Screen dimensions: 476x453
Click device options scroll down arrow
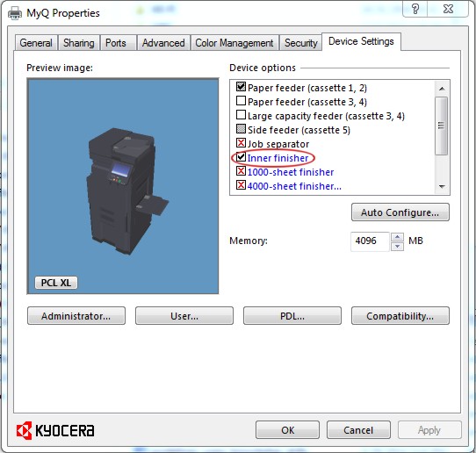click(442, 187)
